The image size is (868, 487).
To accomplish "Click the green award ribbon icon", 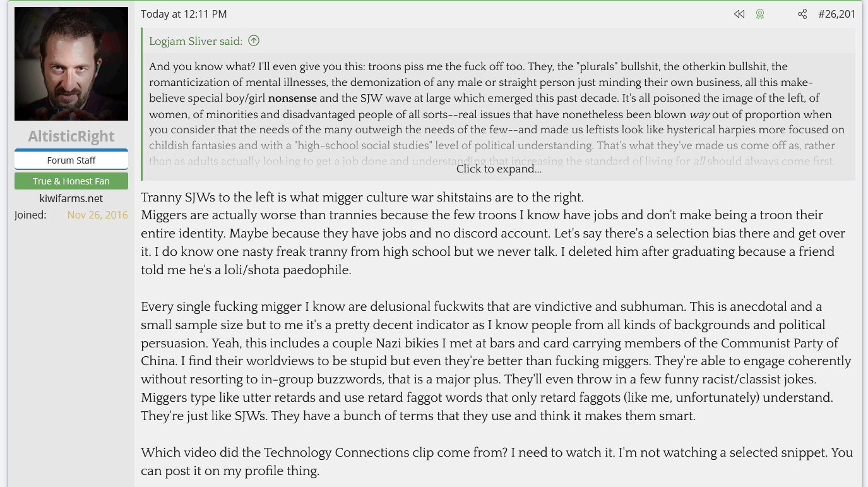I will pyautogui.click(x=760, y=14).
